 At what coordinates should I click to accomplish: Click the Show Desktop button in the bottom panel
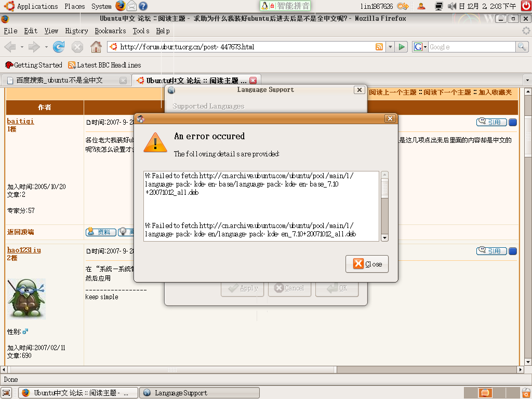[x=6, y=393]
